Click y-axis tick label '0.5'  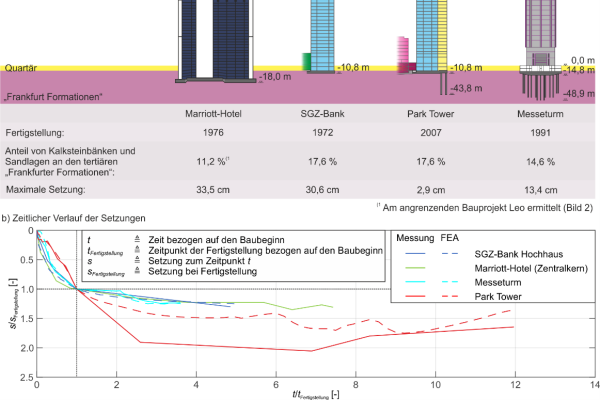(28, 260)
